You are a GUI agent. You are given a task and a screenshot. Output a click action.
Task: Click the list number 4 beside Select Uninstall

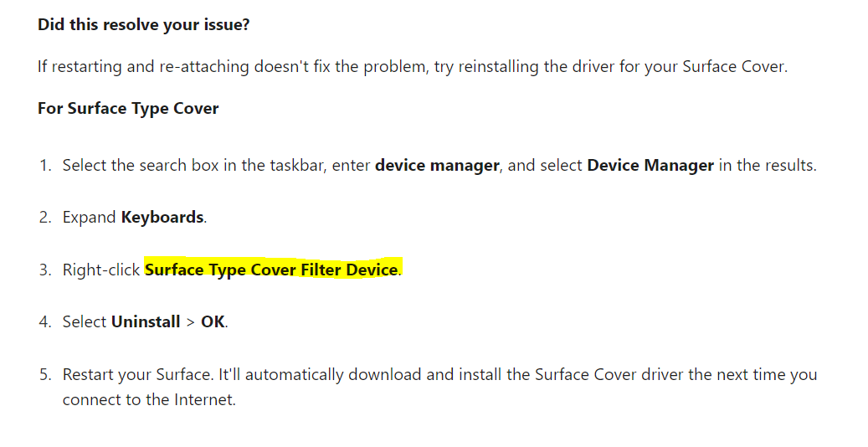click(45, 321)
